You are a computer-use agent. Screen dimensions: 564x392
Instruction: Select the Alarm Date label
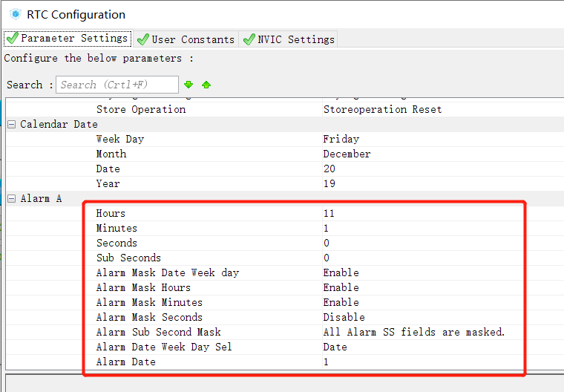click(125, 362)
